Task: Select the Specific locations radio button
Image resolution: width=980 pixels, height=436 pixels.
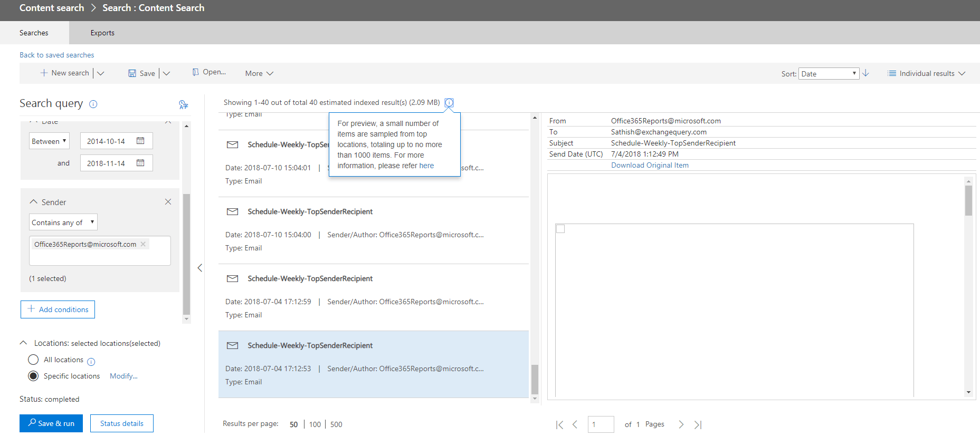Action: pyautogui.click(x=33, y=376)
